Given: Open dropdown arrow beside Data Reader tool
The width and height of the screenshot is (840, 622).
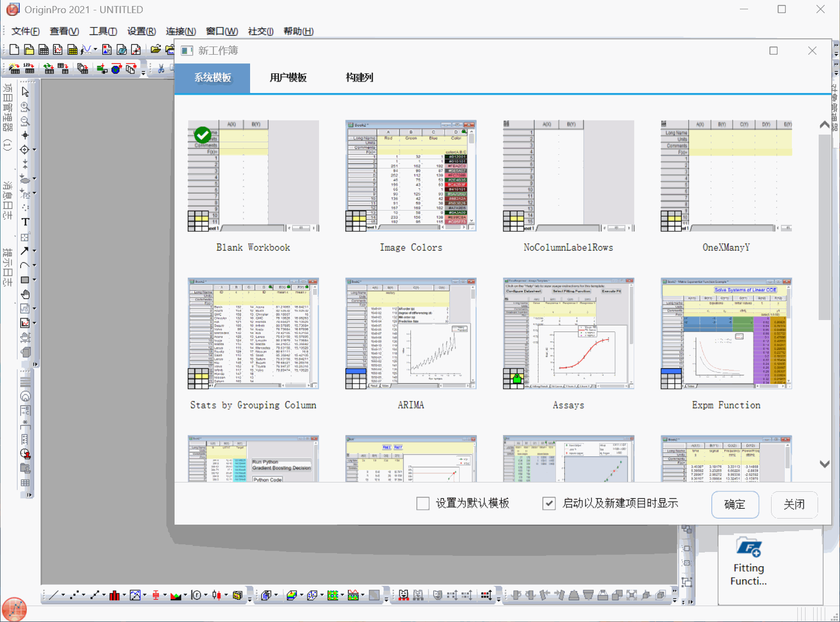Looking at the screenshot, I should click(34, 149).
